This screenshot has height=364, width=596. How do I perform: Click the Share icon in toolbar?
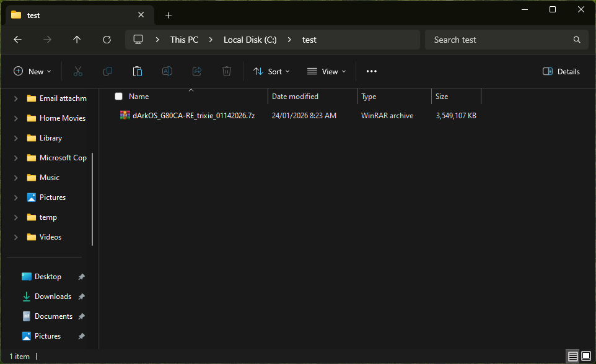point(197,71)
